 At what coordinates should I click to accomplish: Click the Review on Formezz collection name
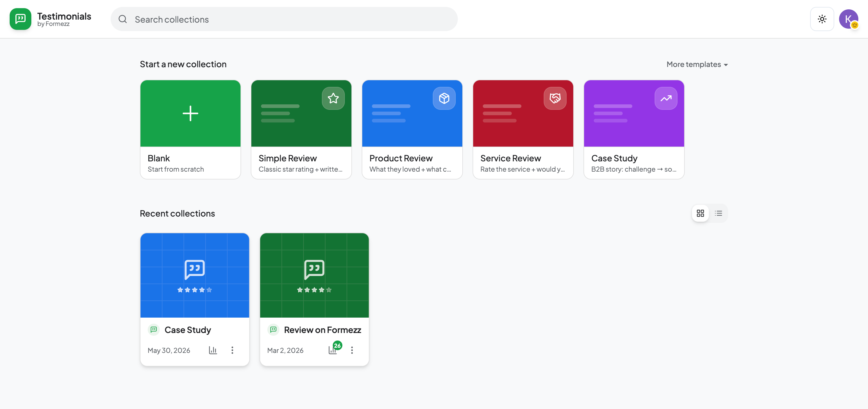[x=322, y=330]
